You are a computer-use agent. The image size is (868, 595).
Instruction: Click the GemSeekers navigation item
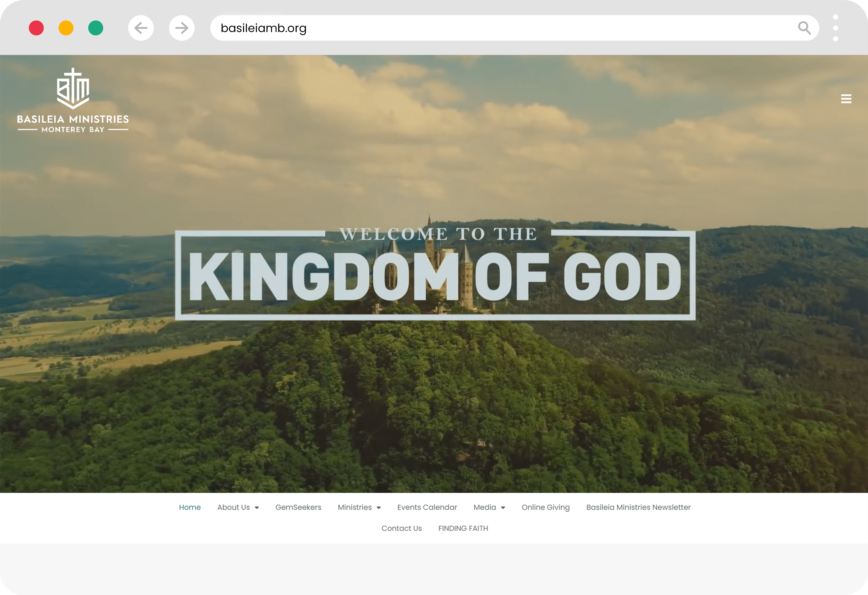pos(298,507)
